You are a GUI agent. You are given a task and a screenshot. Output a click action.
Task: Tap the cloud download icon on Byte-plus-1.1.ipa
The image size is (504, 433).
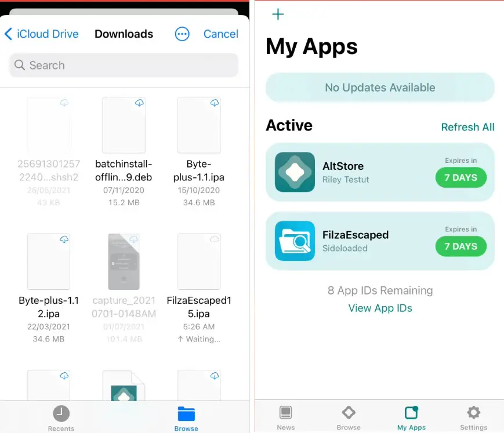point(215,103)
